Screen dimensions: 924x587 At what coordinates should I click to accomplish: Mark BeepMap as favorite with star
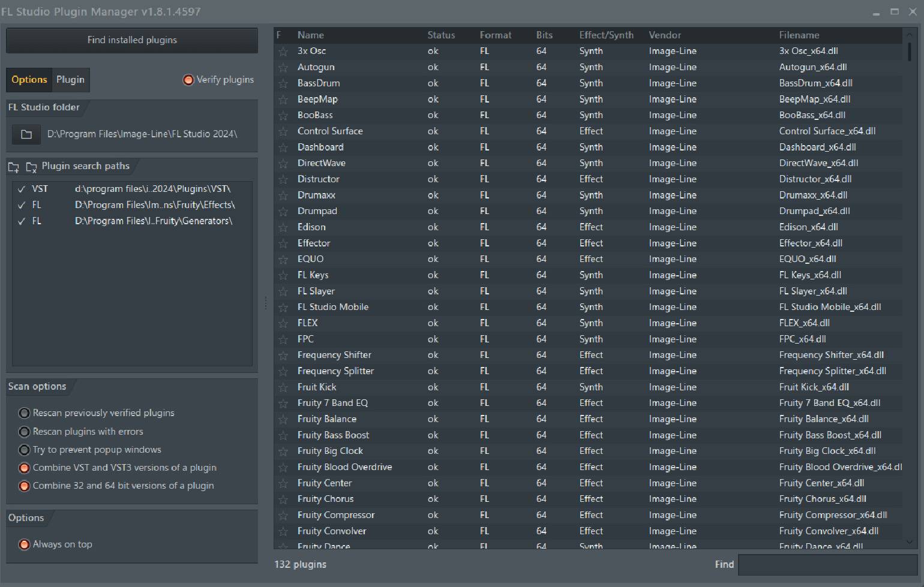pyautogui.click(x=283, y=100)
